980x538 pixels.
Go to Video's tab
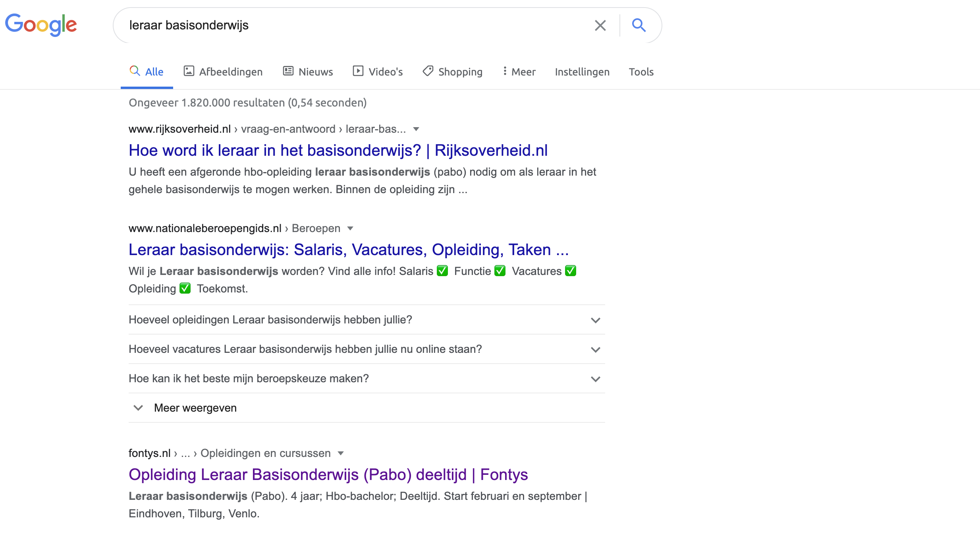point(378,72)
